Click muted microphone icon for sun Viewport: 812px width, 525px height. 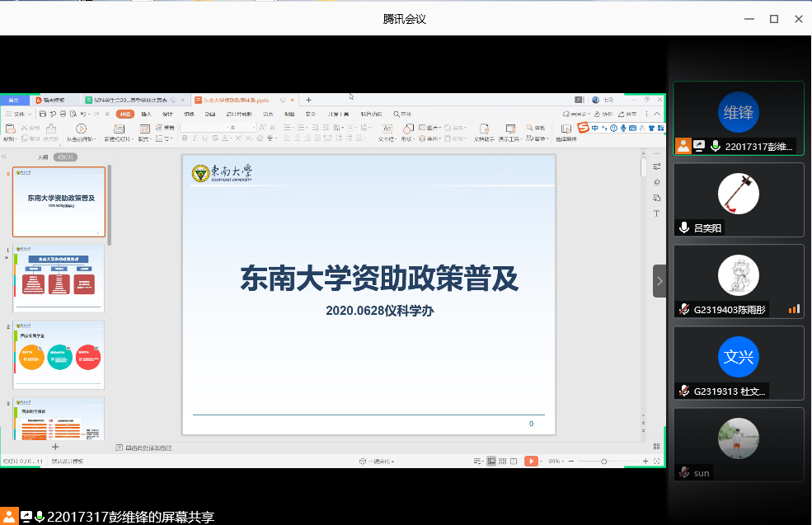[x=683, y=473]
